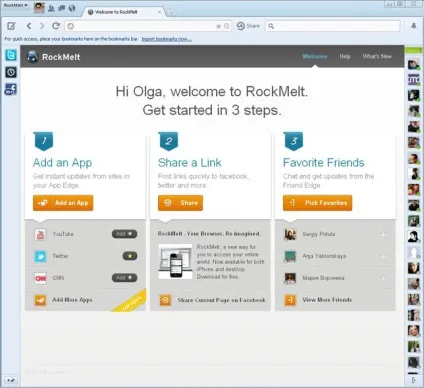Go back with the back arrow
This screenshot has height=388, width=424.
point(29,26)
